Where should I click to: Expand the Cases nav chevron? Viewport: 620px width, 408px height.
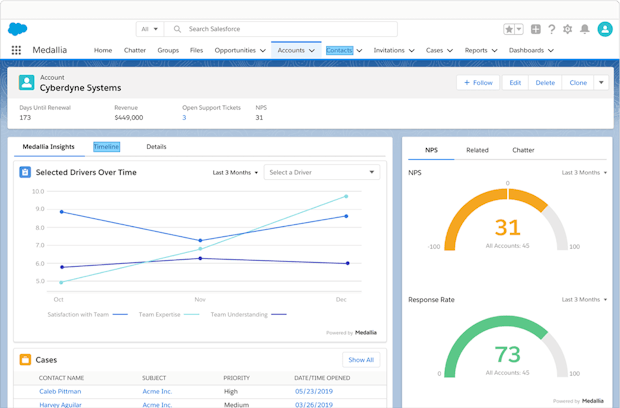tap(450, 51)
